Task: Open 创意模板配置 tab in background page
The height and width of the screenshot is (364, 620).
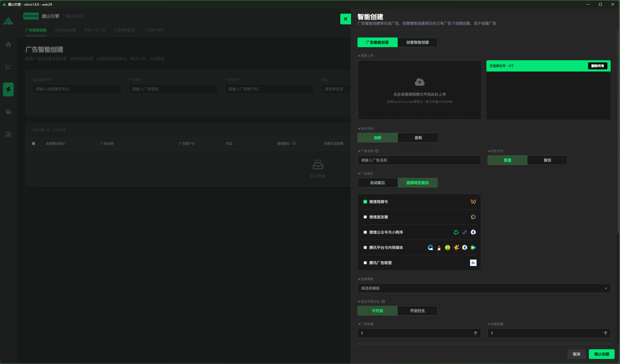Action: coord(124,30)
